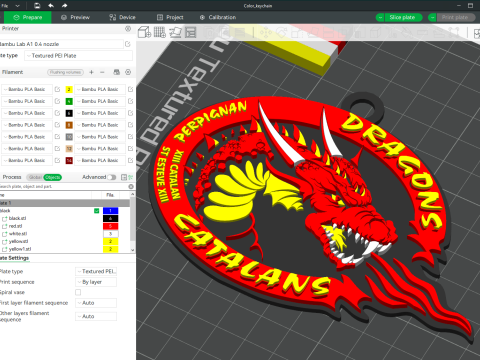Select the Move tool in the viewport toolbar
This screenshot has width=480, height=360.
[266, 33]
